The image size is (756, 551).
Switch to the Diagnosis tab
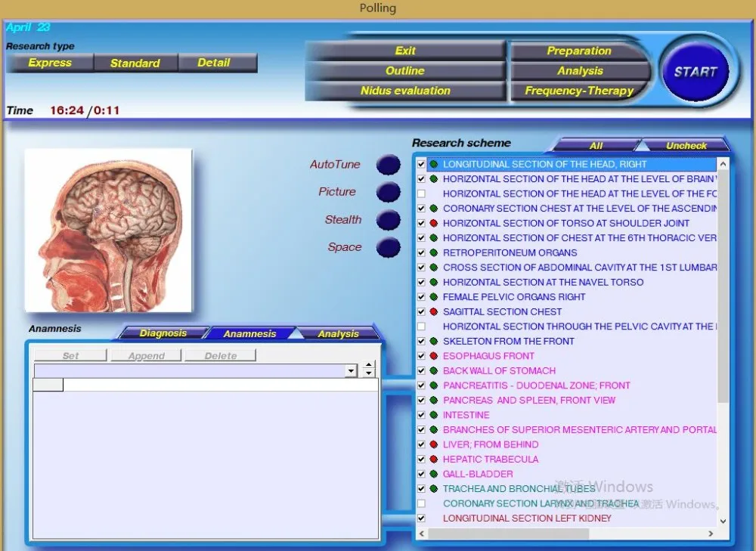coord(163,333)
